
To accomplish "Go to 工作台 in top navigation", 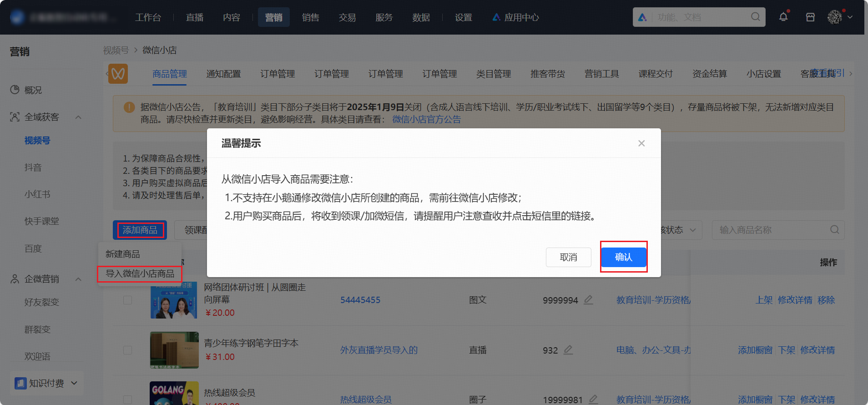I will tap(148, 17).
